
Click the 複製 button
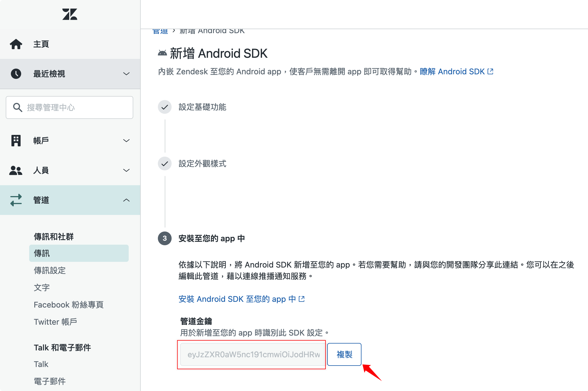(344, 354)
